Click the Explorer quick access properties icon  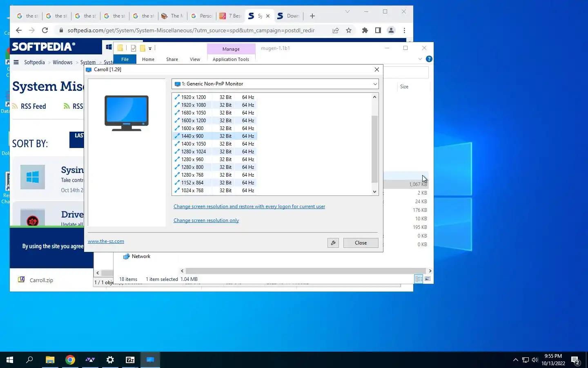(133, 48)
